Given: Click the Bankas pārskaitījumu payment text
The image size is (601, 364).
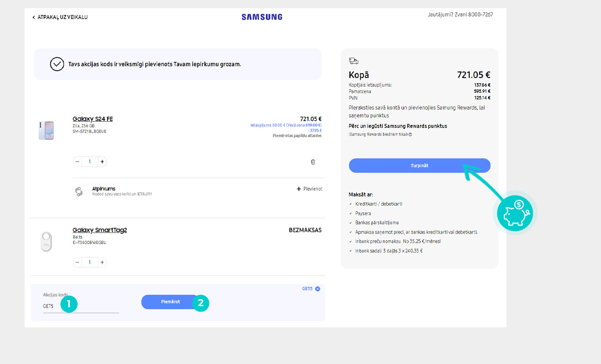Looking at the screenshot, I should coord(377,223).
